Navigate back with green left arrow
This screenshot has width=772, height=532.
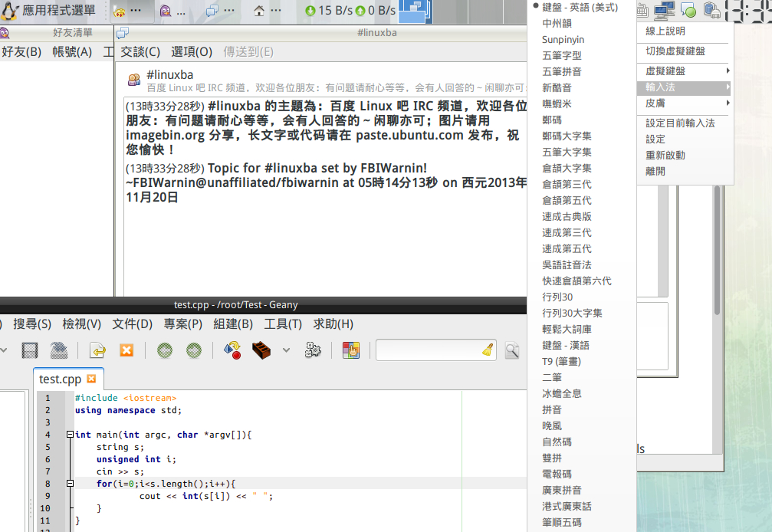coord(165,350)
